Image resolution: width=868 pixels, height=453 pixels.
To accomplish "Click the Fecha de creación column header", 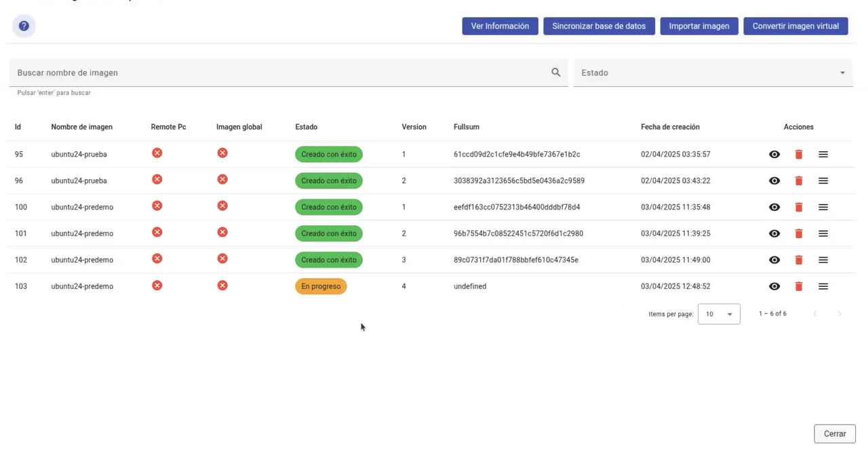I will [x=670, y=127].
